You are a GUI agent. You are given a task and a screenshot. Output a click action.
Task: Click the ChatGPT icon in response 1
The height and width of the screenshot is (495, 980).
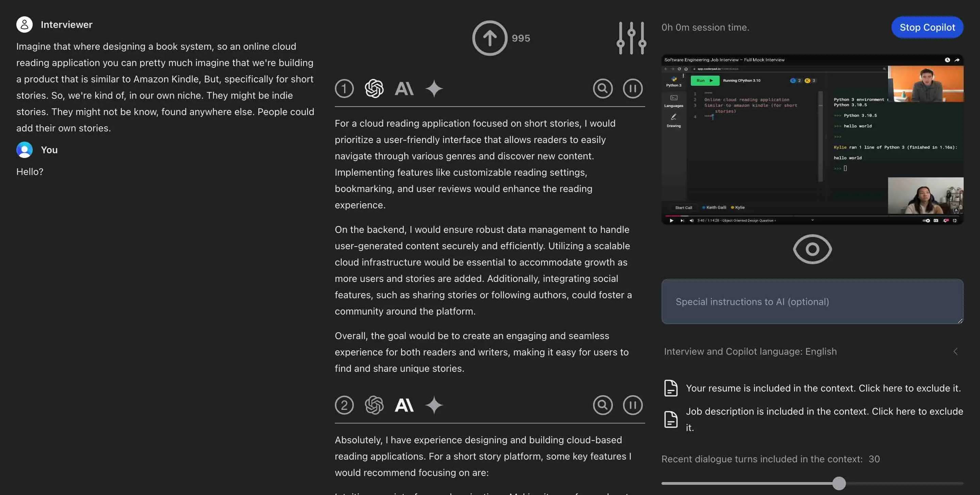click(x=374, y=89)
